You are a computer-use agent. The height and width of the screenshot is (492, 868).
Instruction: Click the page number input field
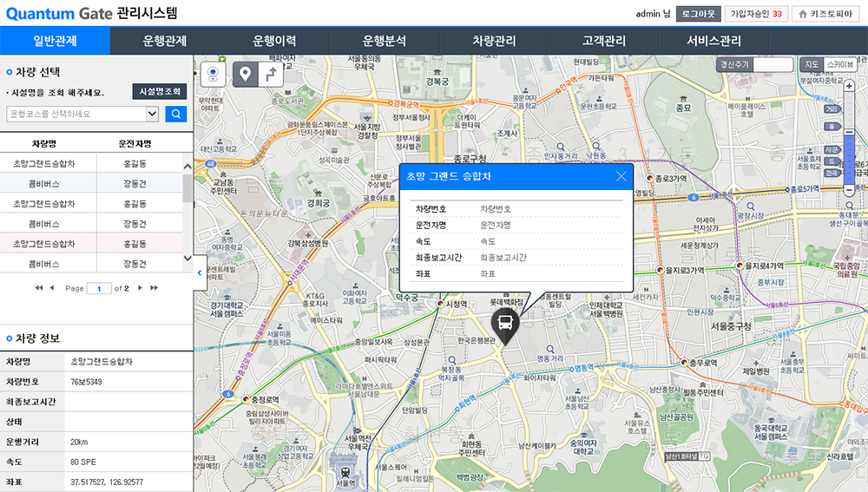click(x=99, y=288)
